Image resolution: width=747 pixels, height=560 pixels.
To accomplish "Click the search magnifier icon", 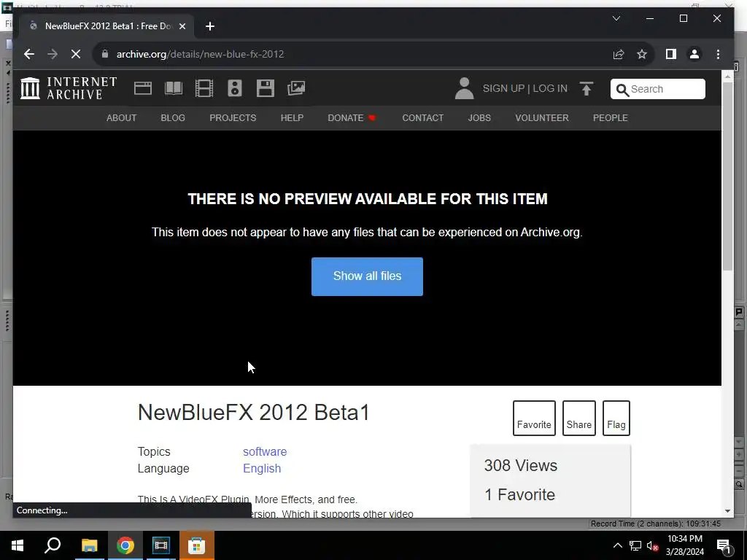I will click(x=622, y=90).
